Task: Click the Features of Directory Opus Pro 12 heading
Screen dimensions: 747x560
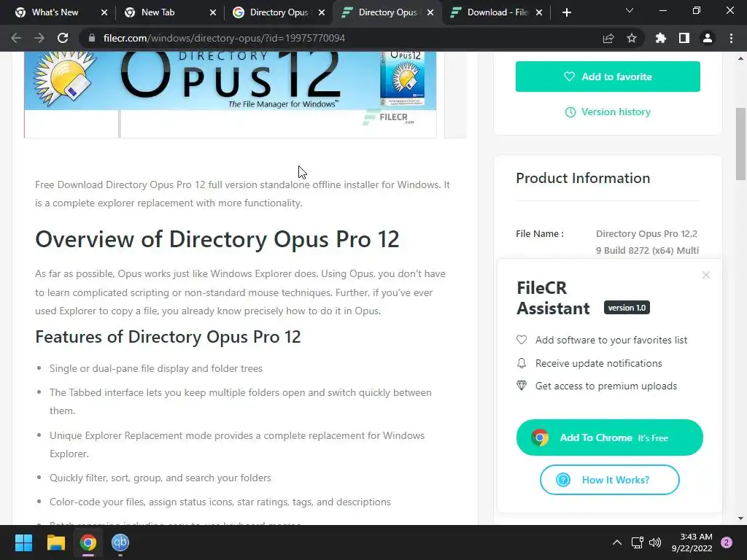Action: point(168,337)
